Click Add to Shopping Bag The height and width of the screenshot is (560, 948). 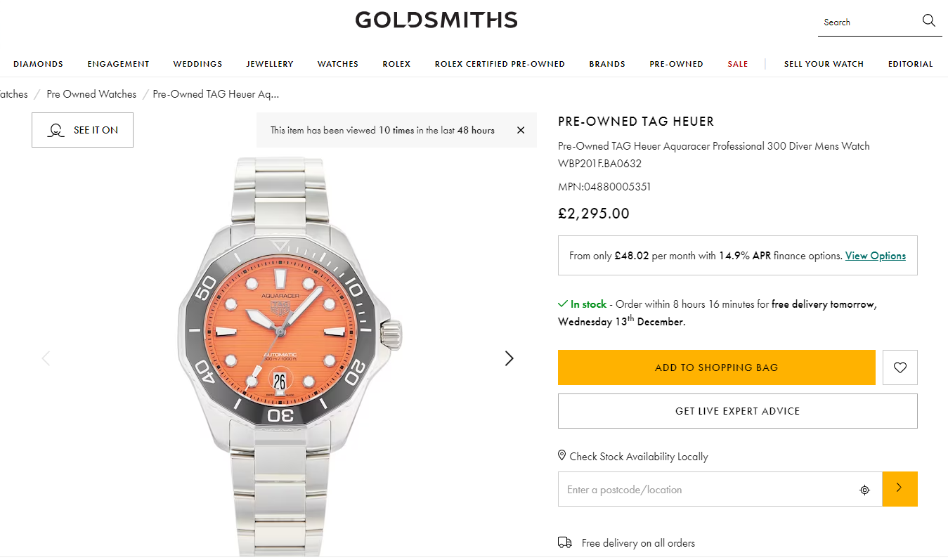(716, 367)
